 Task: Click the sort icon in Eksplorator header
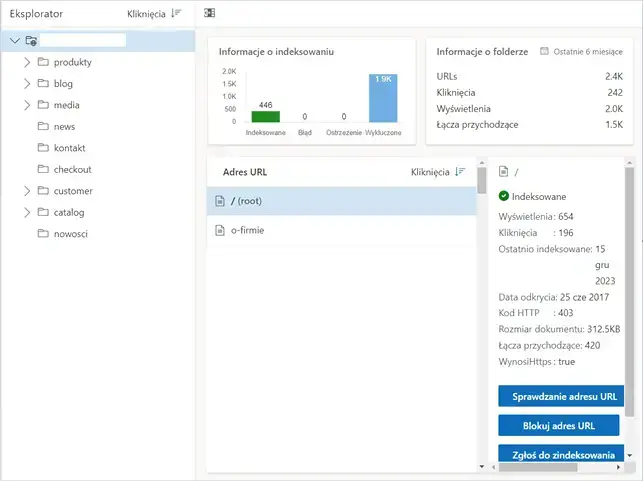(x=176, y=15)
